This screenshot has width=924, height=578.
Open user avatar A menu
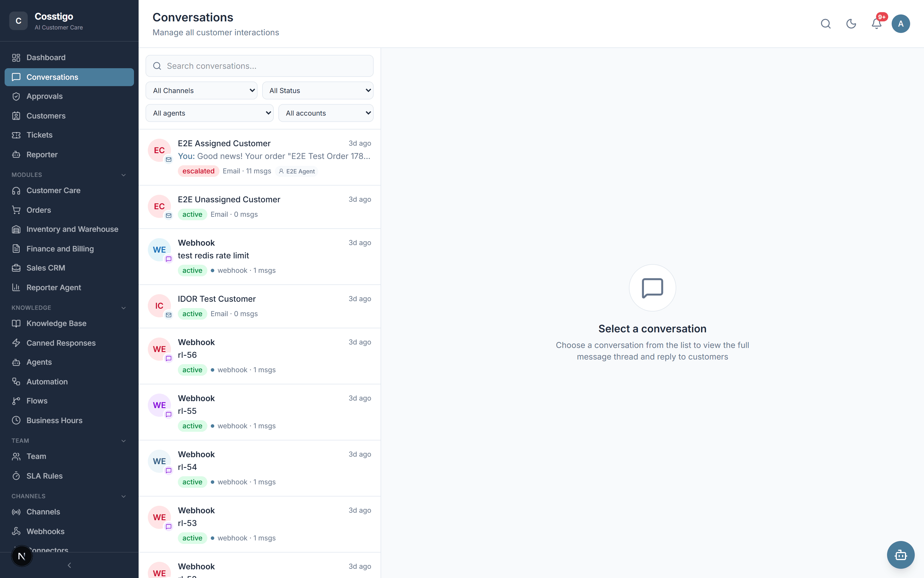tap(901, 24)
